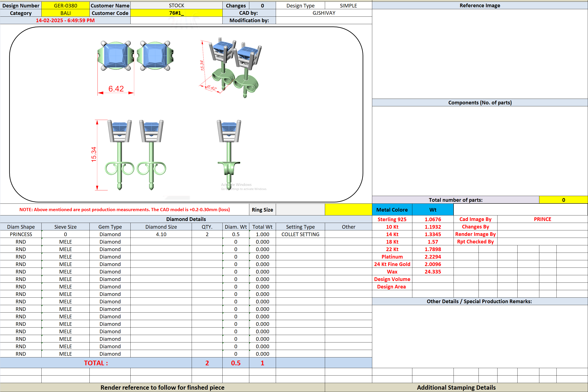Select the 10 Kt weight 1.1932
Viewport: 588px width, 392px height.
pos(433,227)
